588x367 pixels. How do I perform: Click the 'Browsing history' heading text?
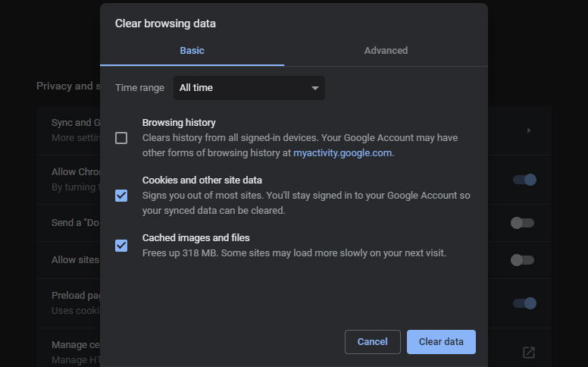point(179,123)
